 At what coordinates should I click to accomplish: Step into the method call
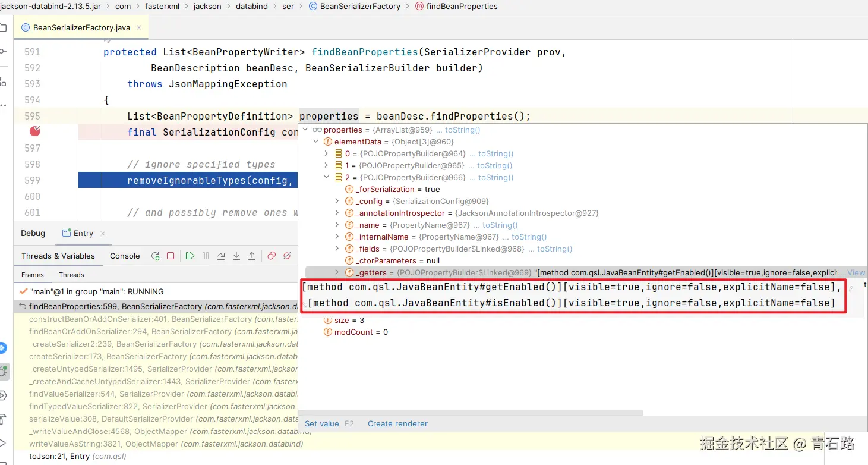(236, 256)
